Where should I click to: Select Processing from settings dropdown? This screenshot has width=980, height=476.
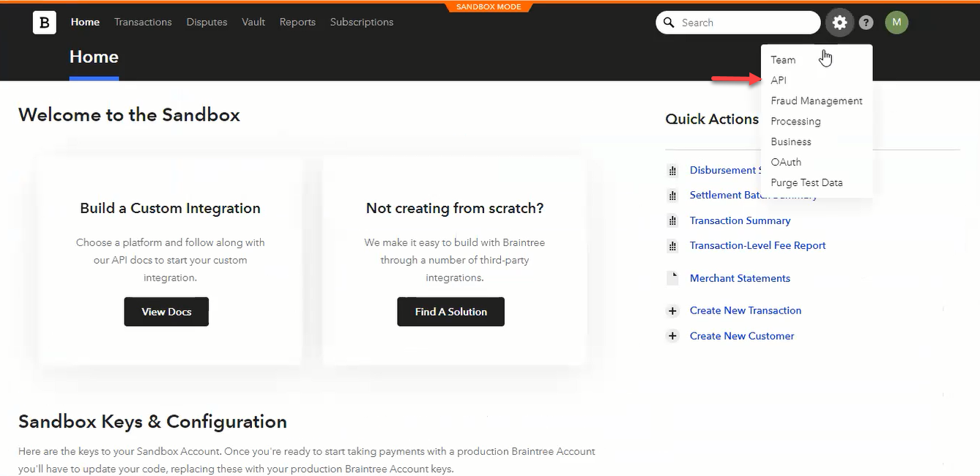pos(795,122)
